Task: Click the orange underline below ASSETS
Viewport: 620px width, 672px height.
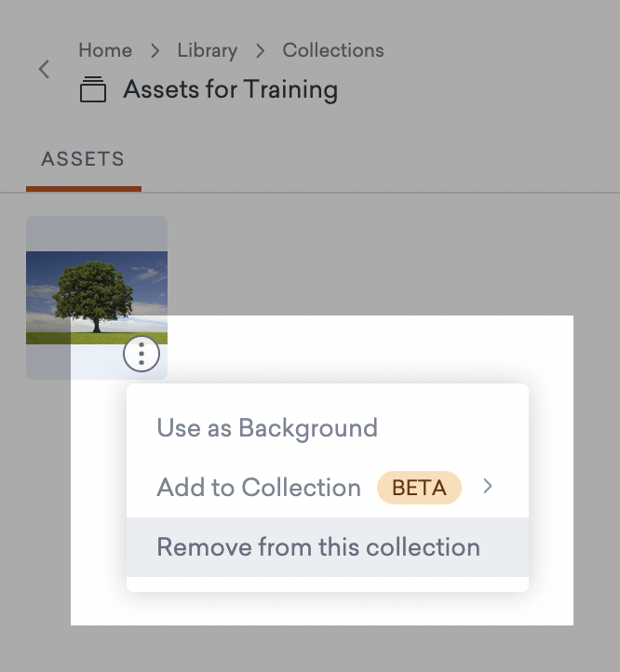Action: [84, 189]
